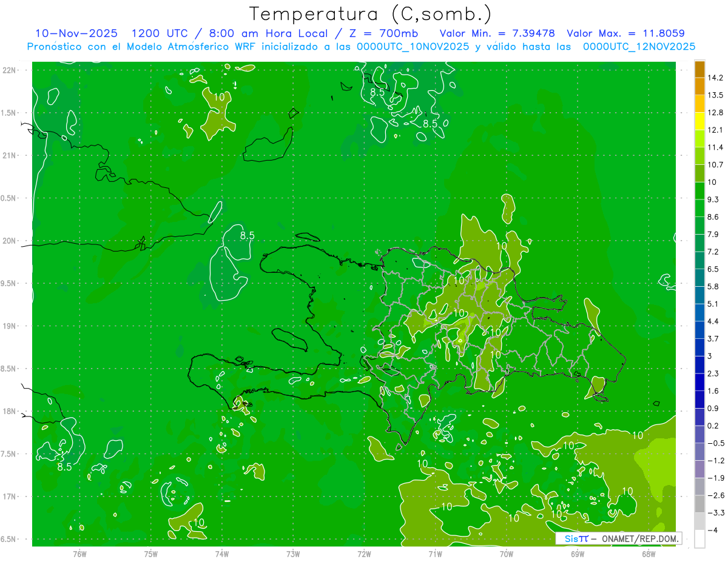Click the '1200 UTC' time text

[160, 33]
